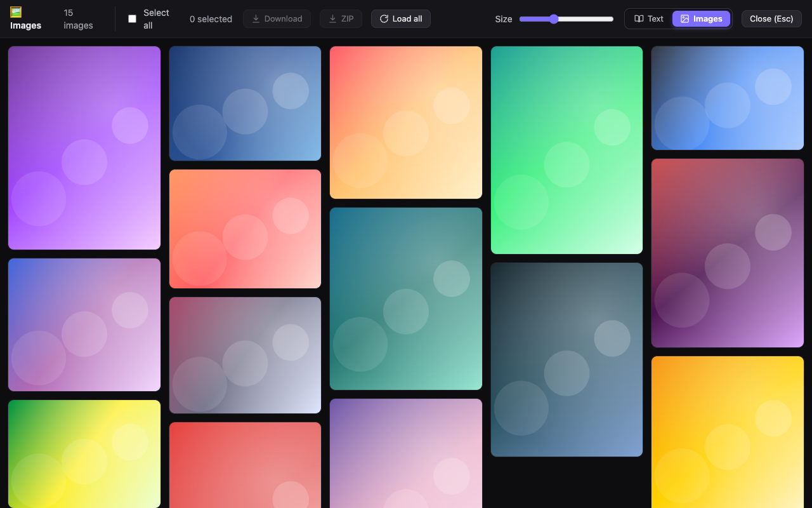The width and height of the screenshot is (812, 508).
Task: Select the dark slate gray-blue thumbnail
Action: (x=566, y=359)
